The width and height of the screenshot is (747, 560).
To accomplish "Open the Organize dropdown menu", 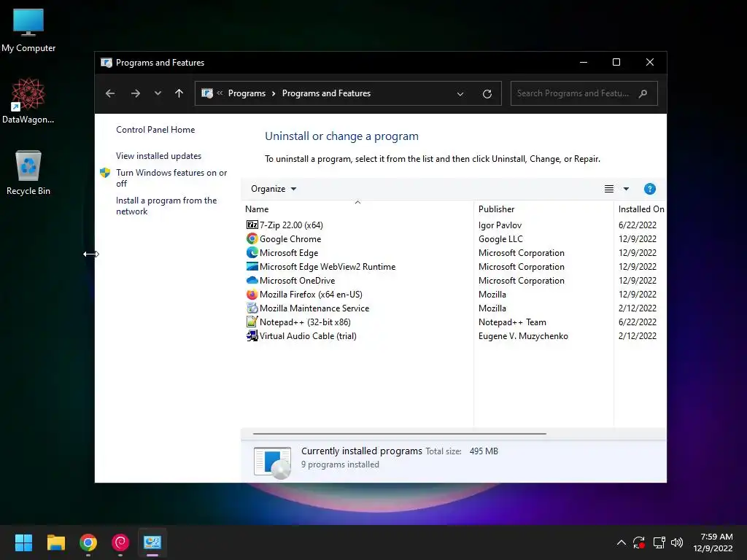I will [x=274, y=189].
